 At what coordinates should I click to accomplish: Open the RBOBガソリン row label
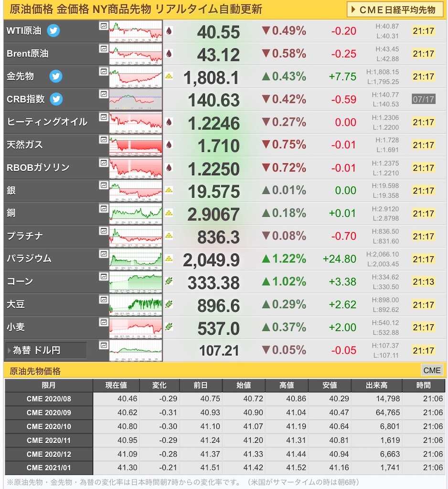(38, 168)
